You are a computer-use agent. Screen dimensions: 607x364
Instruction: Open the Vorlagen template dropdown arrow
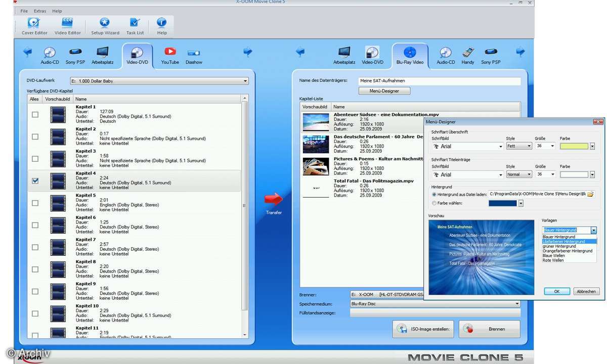coord(594,230)
